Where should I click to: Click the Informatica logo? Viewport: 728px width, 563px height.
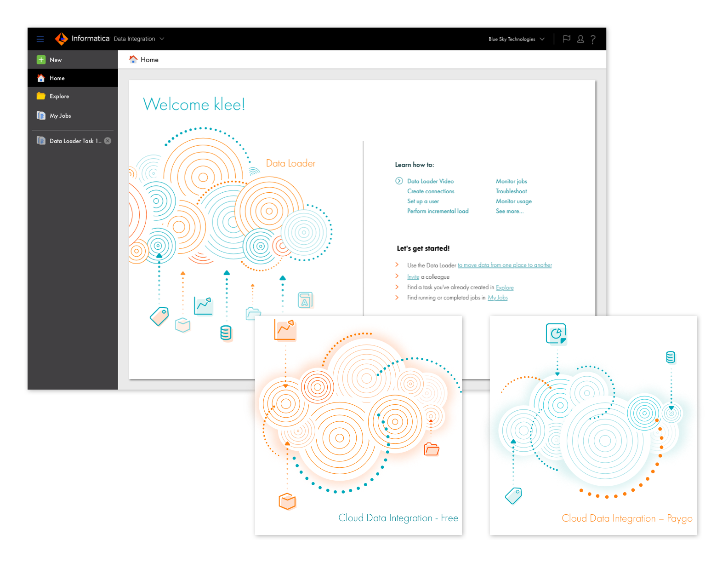(82, 39)
